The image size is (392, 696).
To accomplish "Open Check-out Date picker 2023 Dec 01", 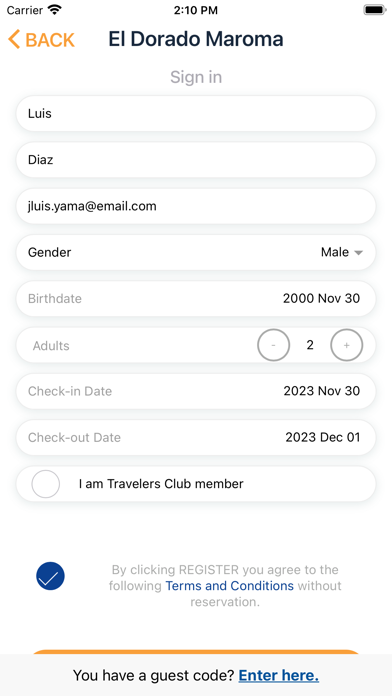I will [x=196, y=437].
